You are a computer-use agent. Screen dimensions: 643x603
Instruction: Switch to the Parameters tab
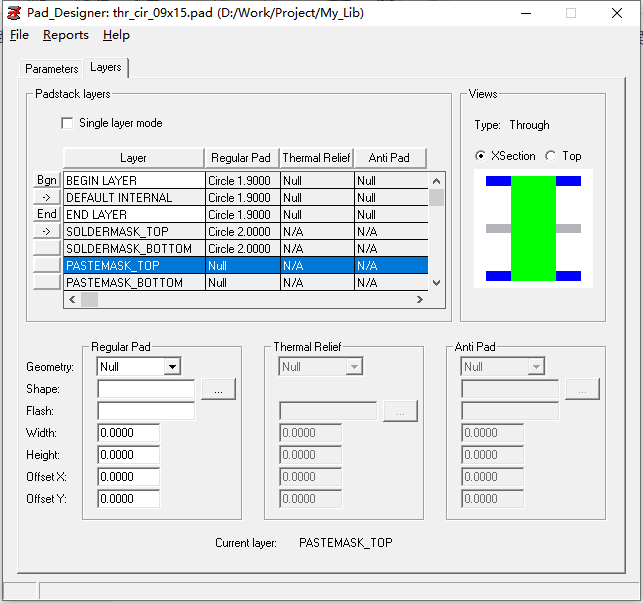pyautogui.click(x=52, y=69)
